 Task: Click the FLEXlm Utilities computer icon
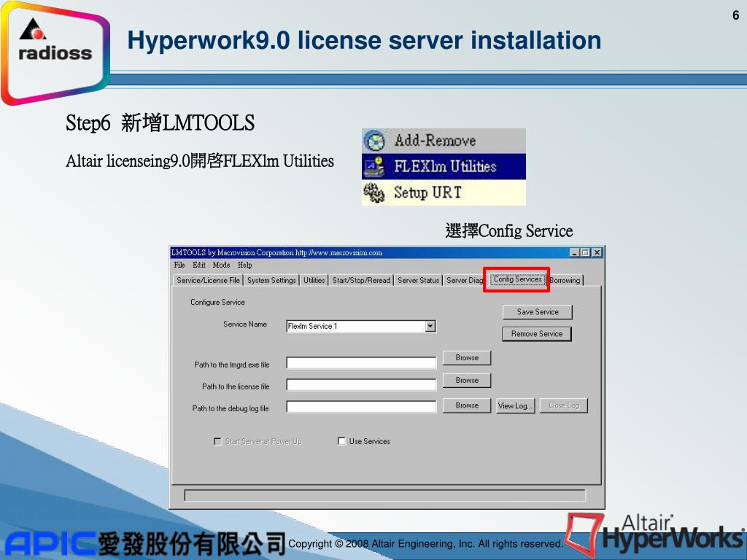click(x=374, y=166)
